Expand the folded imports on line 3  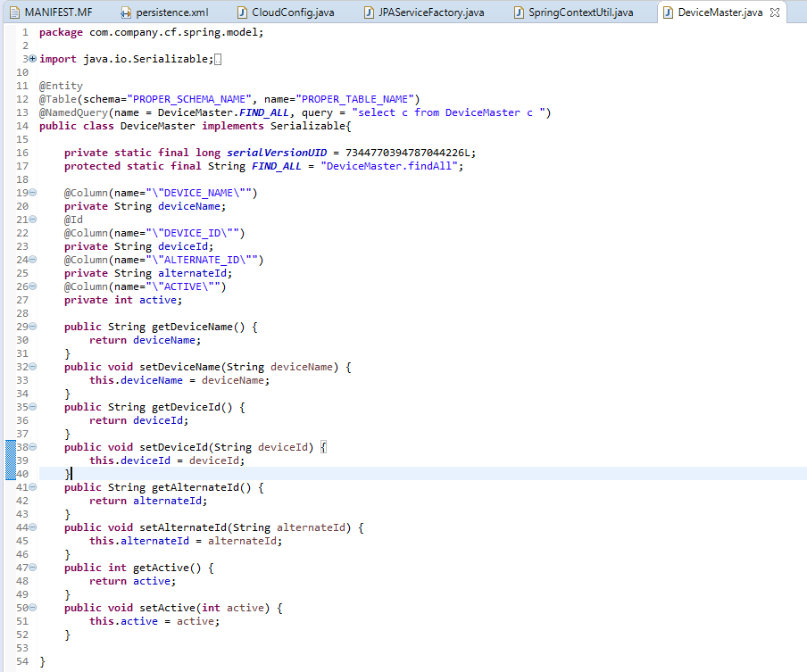click(33, 59)
